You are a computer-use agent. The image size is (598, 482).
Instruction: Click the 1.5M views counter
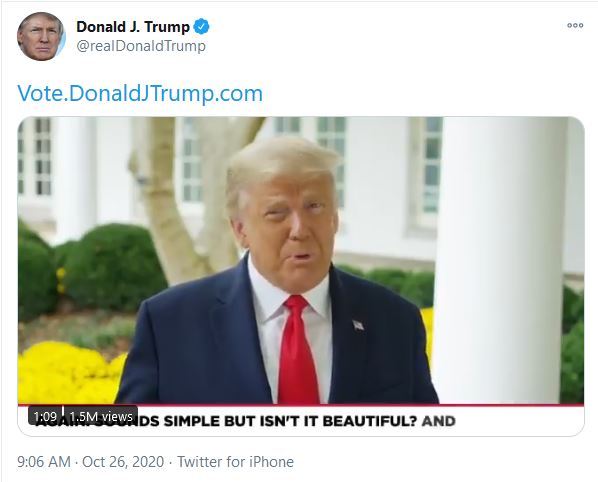pyautogui.click(x=101, y=416)
